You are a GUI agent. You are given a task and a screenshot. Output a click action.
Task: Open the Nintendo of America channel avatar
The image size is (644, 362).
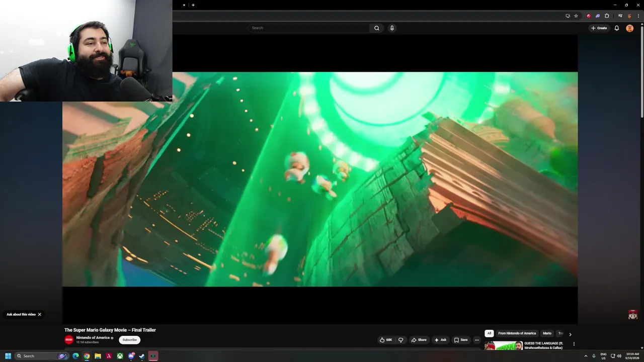(x=69, y=340)
